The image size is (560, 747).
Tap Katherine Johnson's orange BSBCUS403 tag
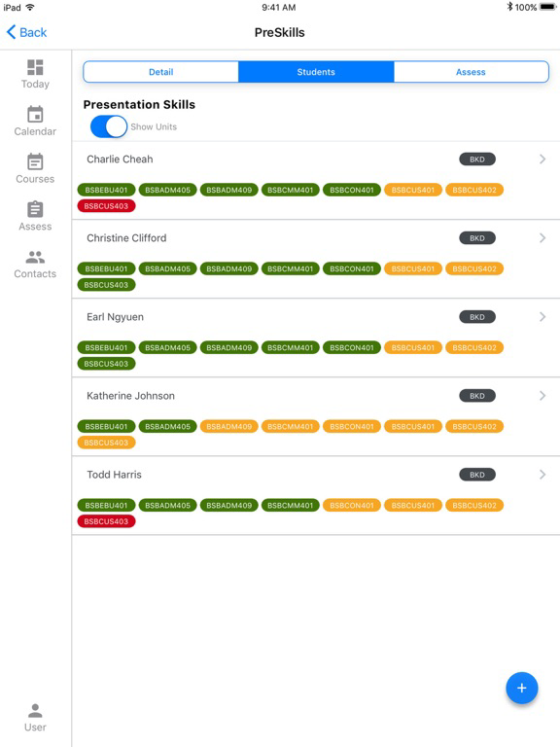tap(106, 443)
